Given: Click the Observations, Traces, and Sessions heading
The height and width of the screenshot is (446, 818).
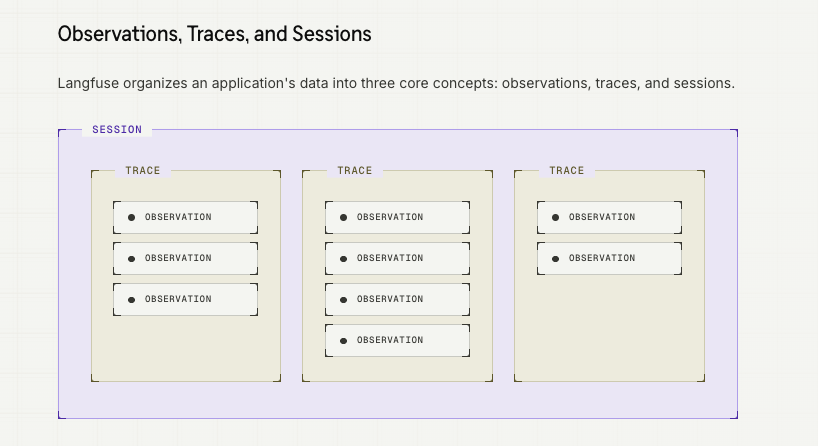Looking at the screenshot, I should click(x=214, y=34).
